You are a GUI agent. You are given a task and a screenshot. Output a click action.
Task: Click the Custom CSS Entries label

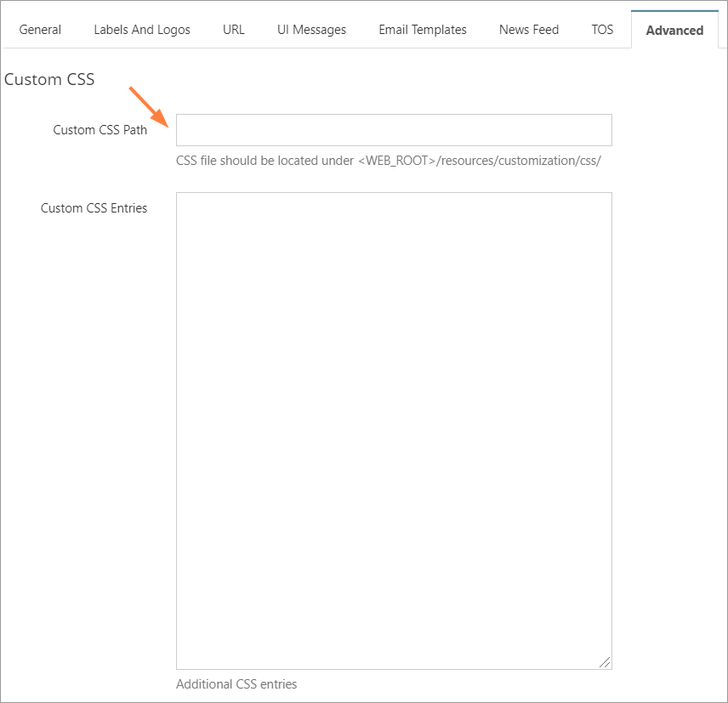click(94, 207)
